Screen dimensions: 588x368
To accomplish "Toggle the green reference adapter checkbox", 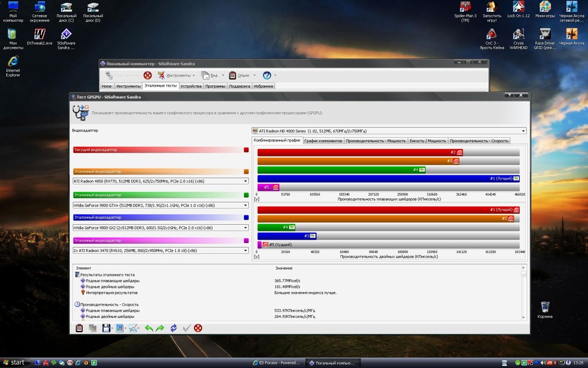I will pos(246,195).
